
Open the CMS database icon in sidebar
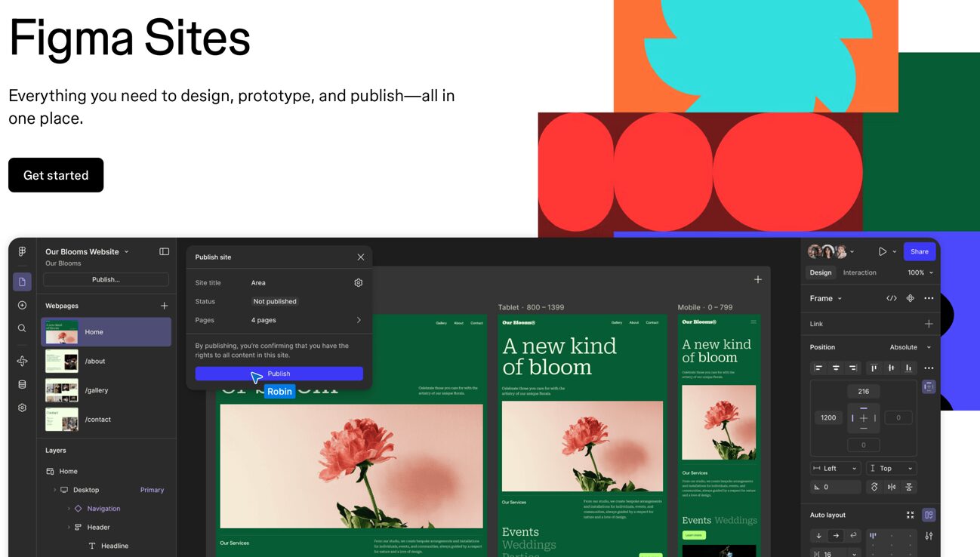[22, 384]
